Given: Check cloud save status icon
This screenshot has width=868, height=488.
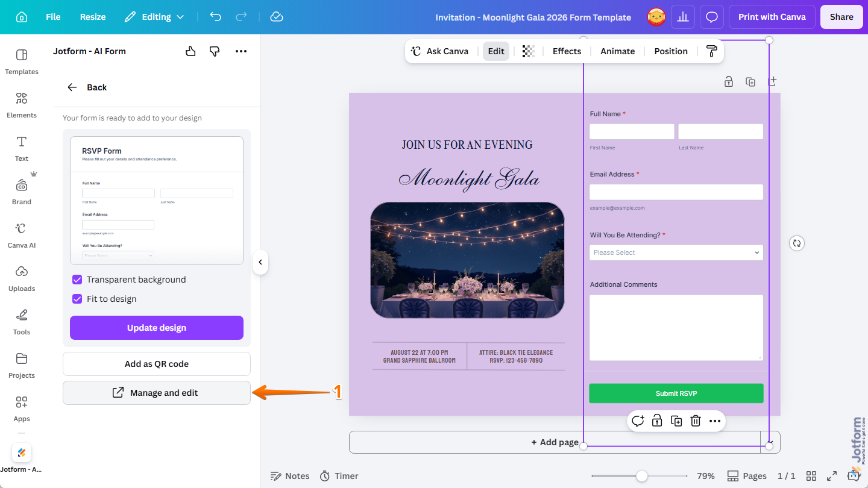Looking at the screenshot, I should click(277, 17).
